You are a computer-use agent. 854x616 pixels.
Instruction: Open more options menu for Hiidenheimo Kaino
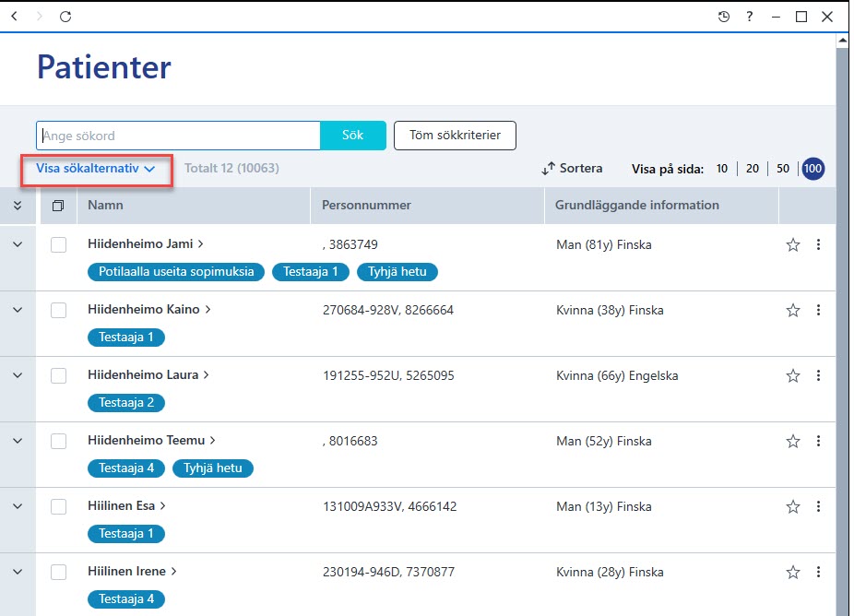[x=818, y=310]
